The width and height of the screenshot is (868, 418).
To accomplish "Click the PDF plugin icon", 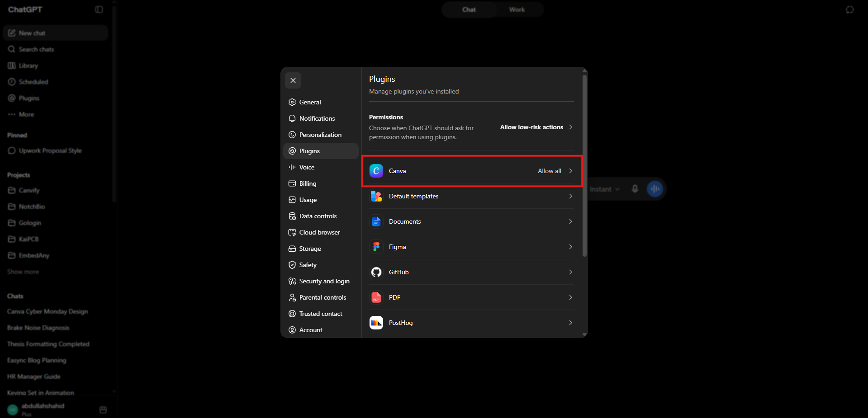I will click(x=376, y=297).
